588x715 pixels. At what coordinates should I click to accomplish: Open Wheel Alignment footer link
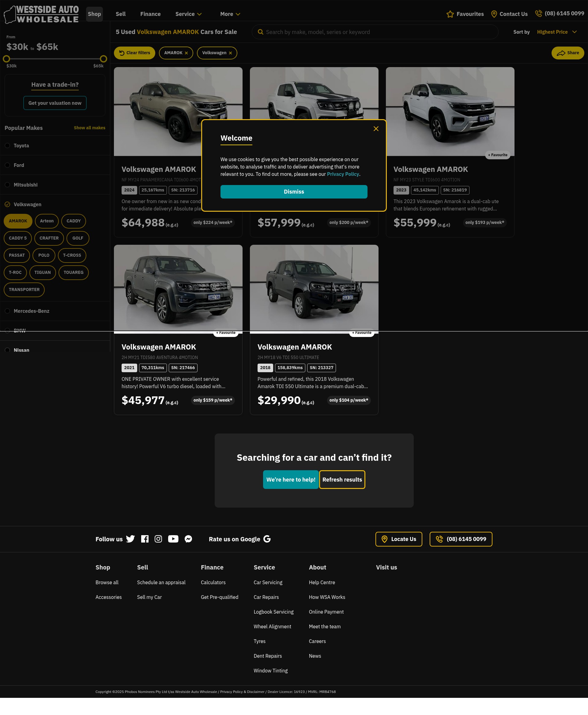(x=272, y=626)
